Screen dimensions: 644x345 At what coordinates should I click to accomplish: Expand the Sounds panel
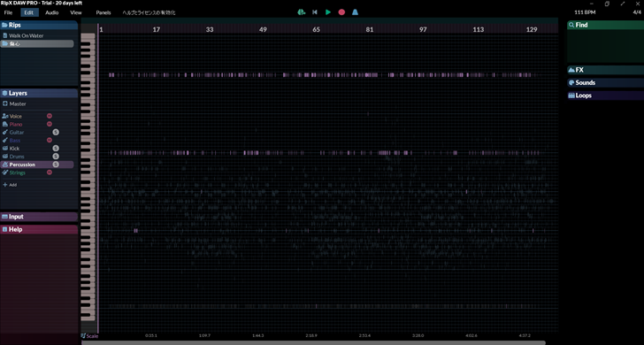pyautogui.click(x=605, y=82)
